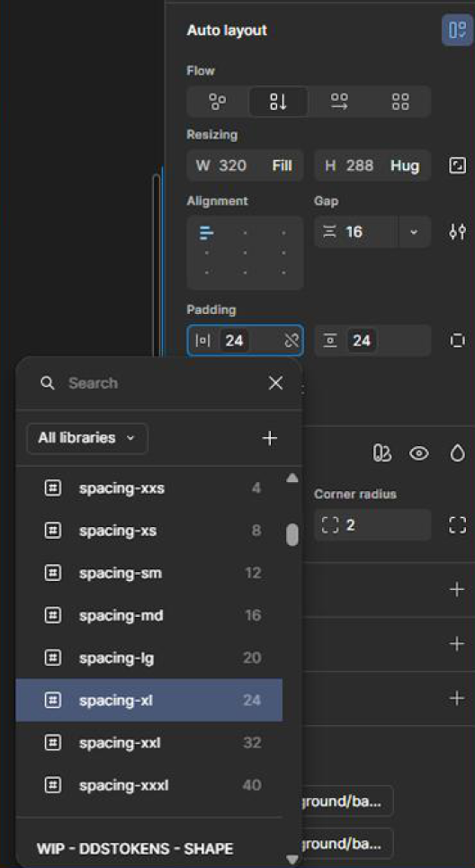Close the variable picker popup
This screenshot has height=868, width=475.
pos(275,383)
